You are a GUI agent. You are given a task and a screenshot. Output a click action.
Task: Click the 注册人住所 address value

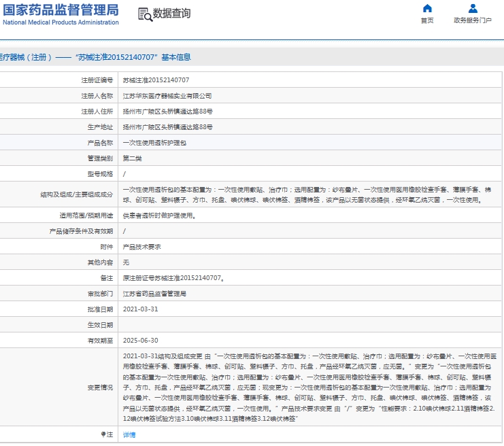click(167, 112)
